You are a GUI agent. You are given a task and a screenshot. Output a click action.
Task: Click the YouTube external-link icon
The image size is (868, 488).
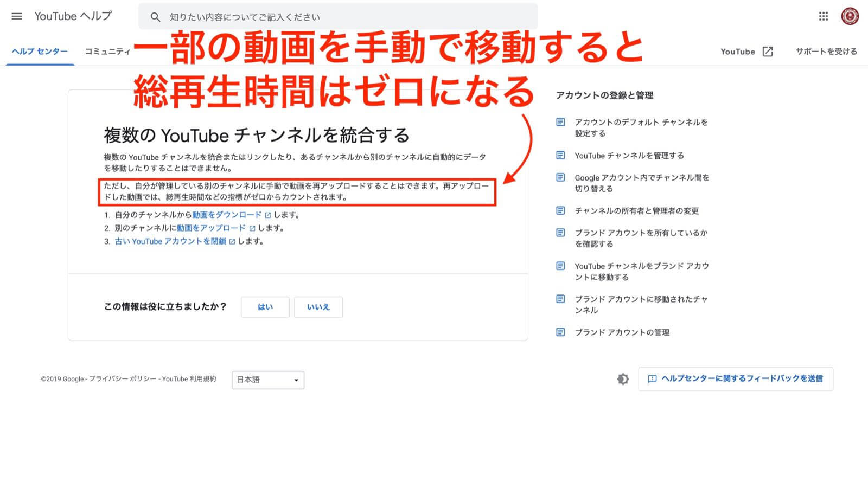pos(768,52)
